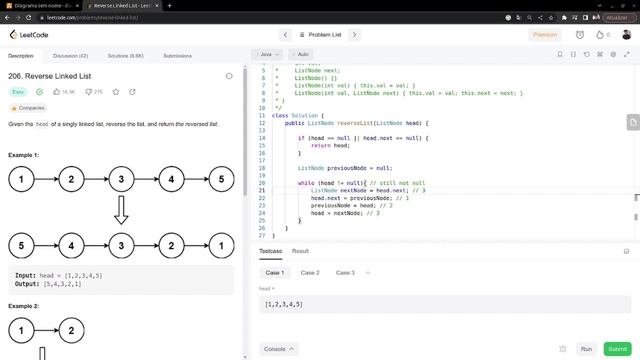Go to previous problem with left chevron
This screenshot has width=640, height=360.
pyautogui.click(x=285, y=35)
